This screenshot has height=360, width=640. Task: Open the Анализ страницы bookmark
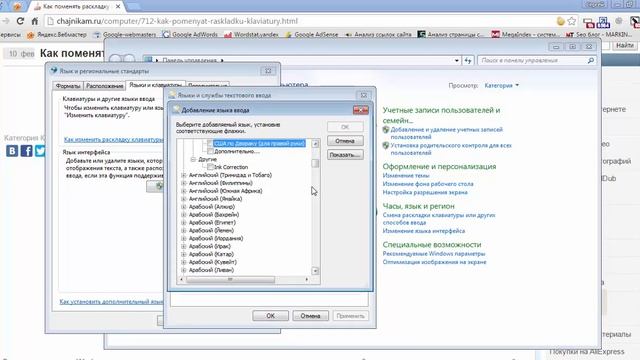(451, 35)
